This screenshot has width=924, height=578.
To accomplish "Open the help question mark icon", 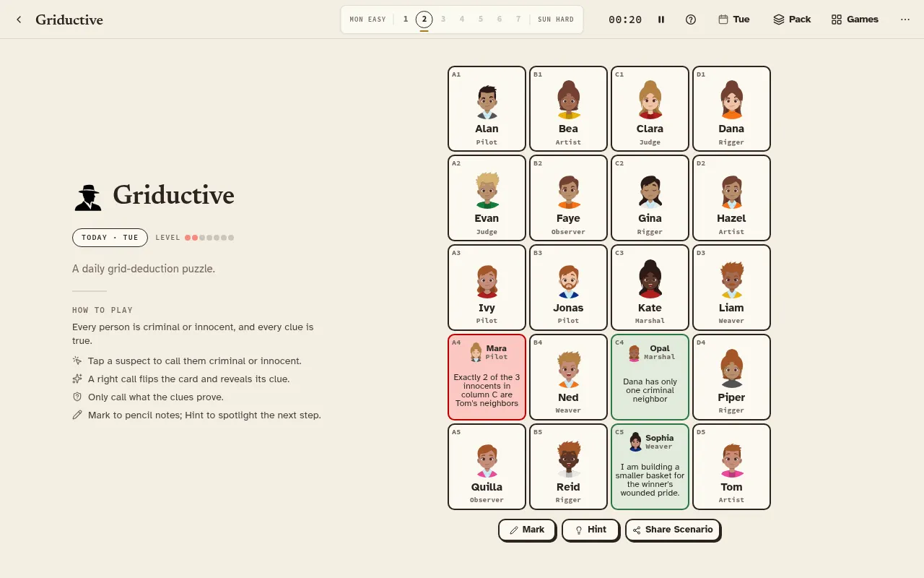I will 691,20.
